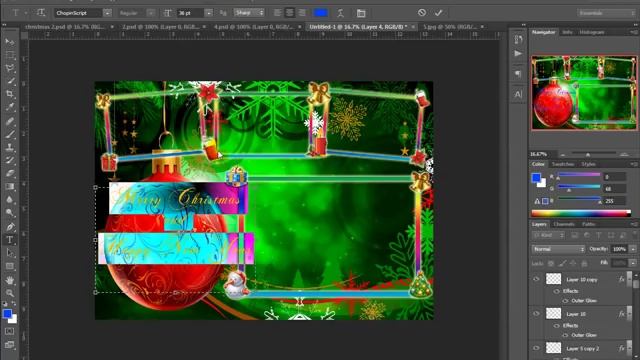Select the Eyedropper tool
640x360 pixels.
(x=10, y=107)
